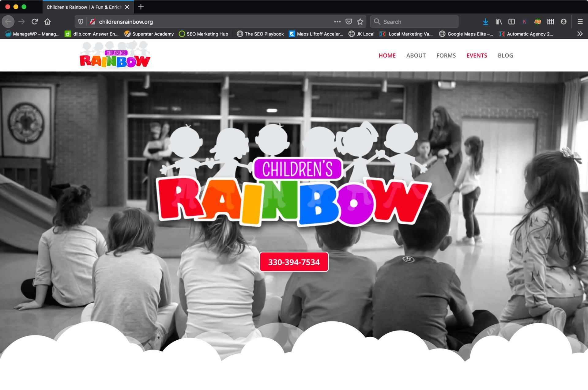The image size is (588, 390).
Task: Click the forward navigation arrow
Action: point(21,22)
